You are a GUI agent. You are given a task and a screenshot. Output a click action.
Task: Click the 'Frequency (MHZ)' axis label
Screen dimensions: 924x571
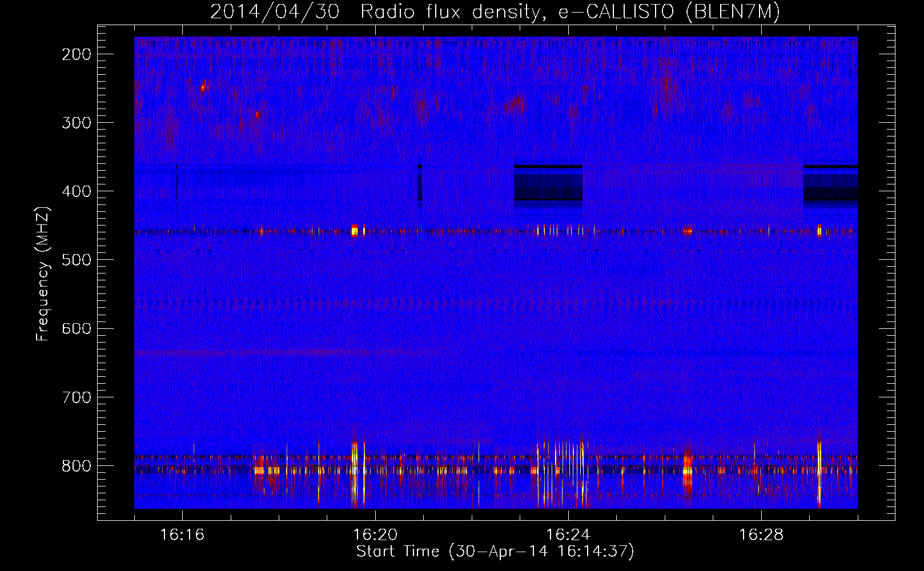43,274
